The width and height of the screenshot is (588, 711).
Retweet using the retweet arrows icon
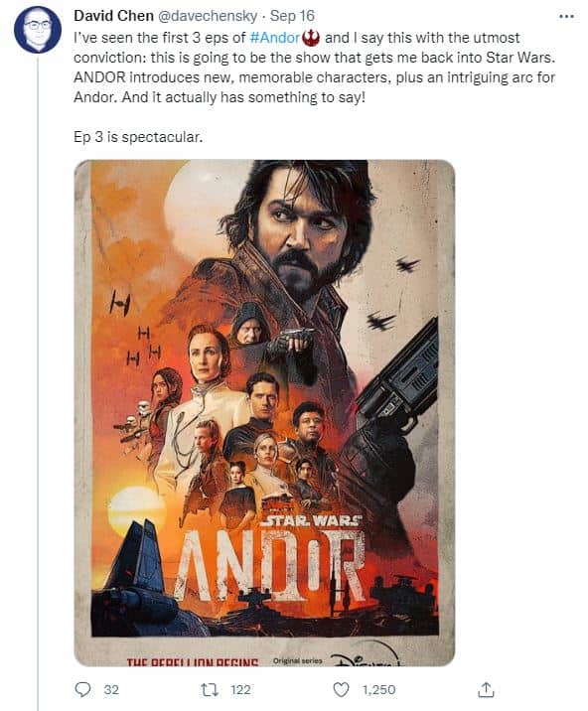pos(210,690)
